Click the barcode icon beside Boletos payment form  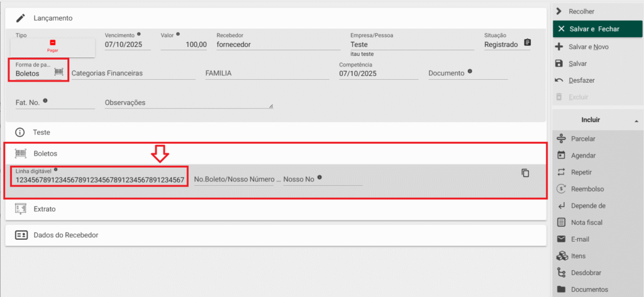click(x=59, y=73)
